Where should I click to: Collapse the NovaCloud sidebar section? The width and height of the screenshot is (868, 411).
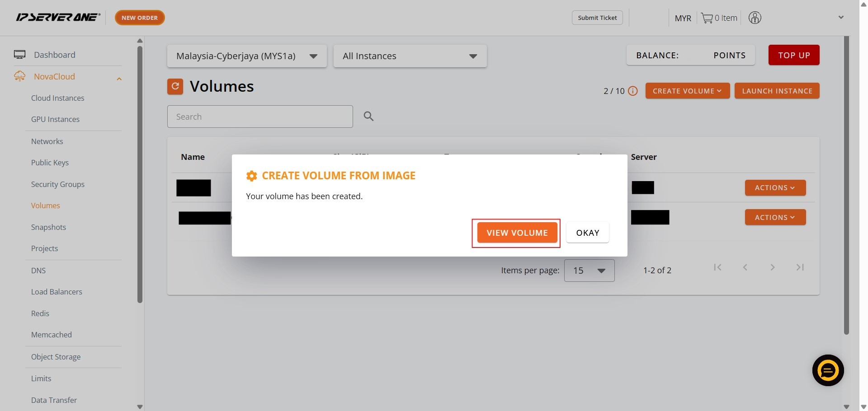tap(119, 79)
